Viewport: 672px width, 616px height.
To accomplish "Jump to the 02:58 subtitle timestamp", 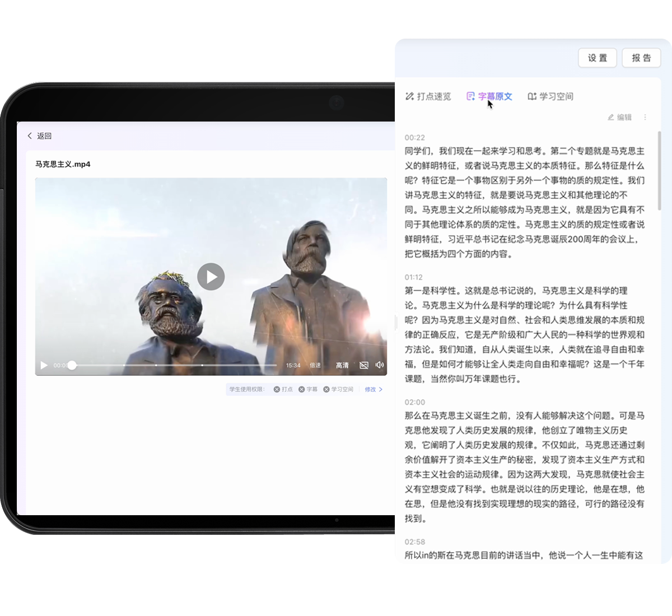I will [x=415, y=542].
